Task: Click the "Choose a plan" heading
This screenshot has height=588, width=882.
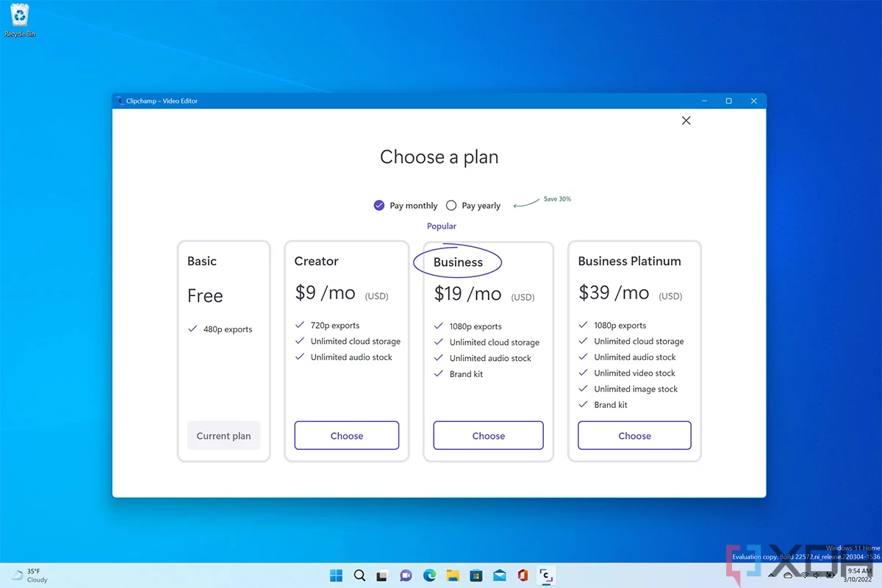Action: [x=439, y=157]
